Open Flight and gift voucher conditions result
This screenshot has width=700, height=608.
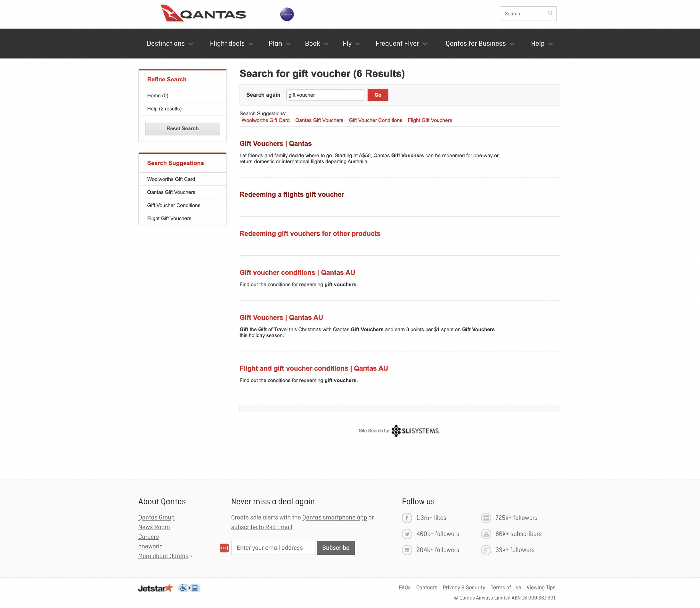tap(313, 368)
